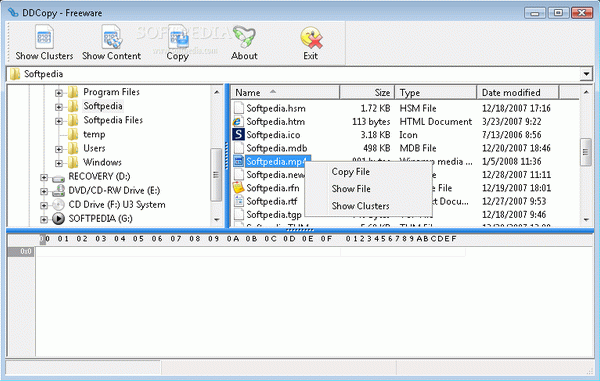600x381 pixels.
Task: Click the Program Files folder icon
Action: (x=73, y=92)
